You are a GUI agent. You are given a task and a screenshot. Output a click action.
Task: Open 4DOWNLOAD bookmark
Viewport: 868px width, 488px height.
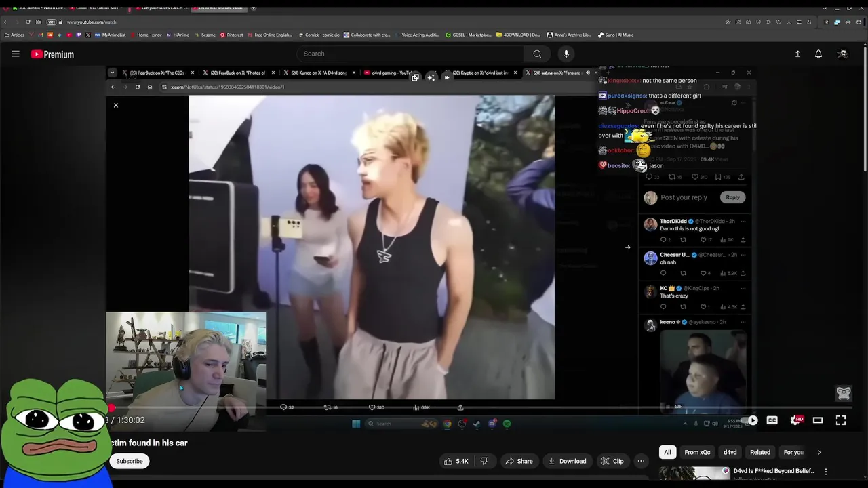[519, 35]
